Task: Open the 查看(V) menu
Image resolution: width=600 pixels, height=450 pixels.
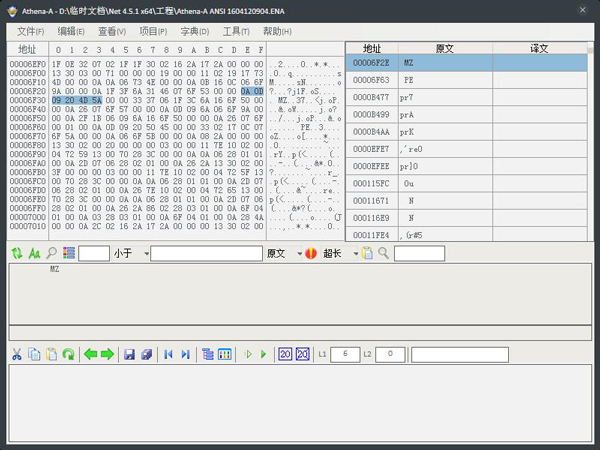Action: [112, 31]
